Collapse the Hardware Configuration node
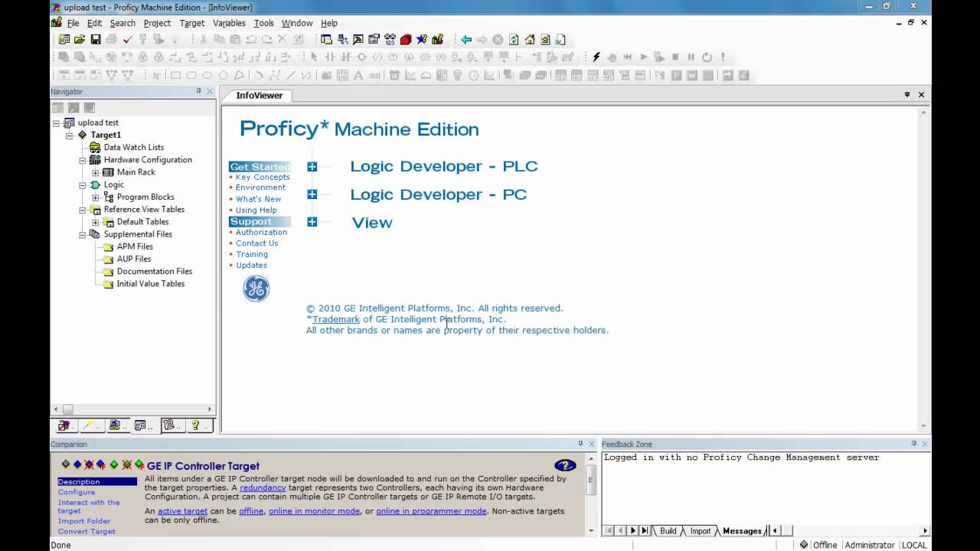 (x=83, y=160)
